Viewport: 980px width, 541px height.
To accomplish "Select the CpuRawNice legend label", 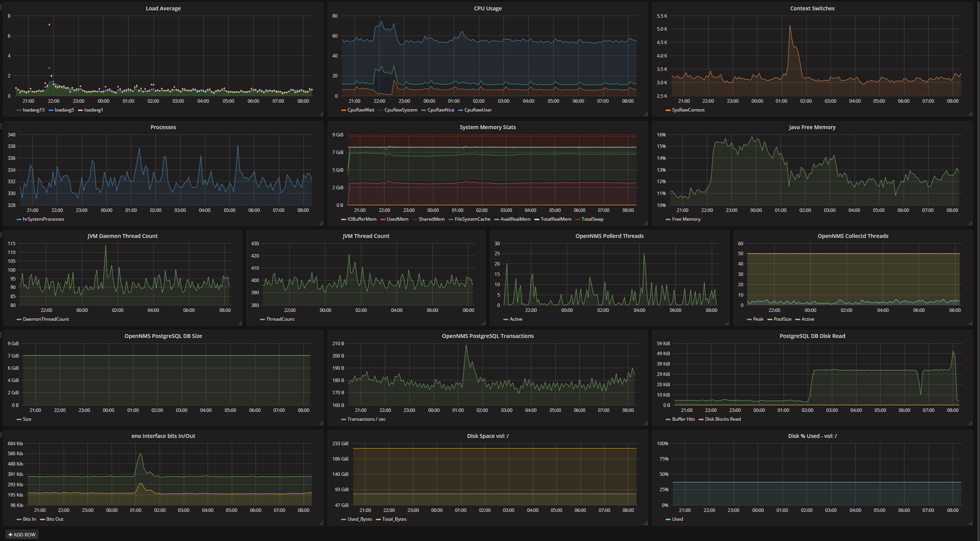I will point(441,110).
